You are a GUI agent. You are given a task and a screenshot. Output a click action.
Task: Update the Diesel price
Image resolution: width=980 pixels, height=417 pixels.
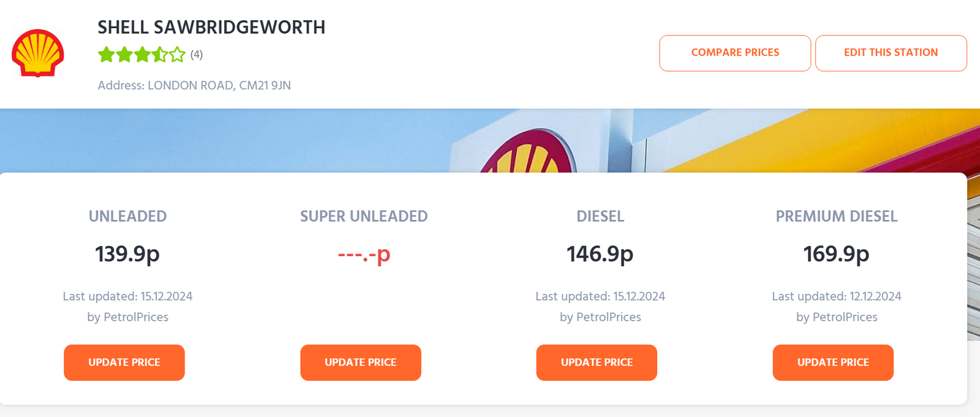(x=597, y=363)
